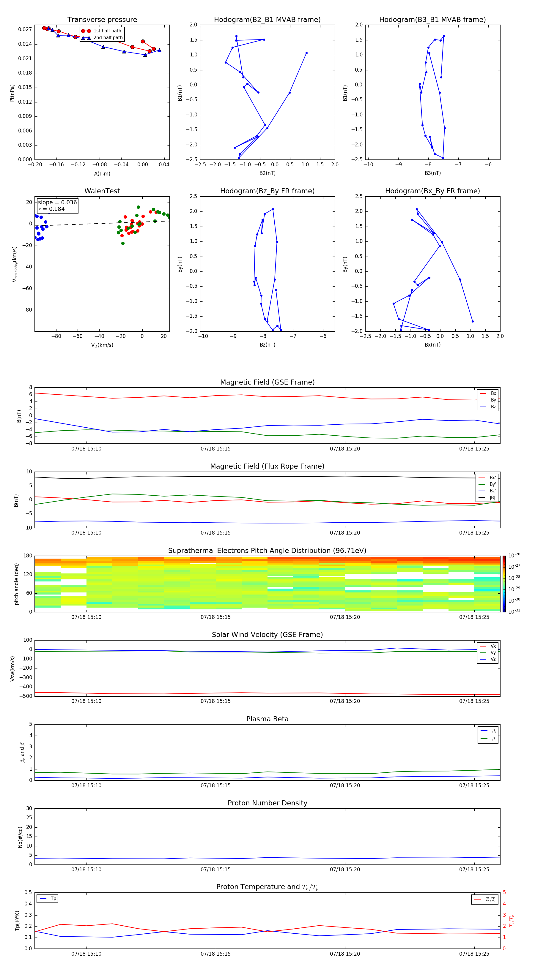Click the Suprathermal Electrons Pitch Angle Distribution title
Screen dimensions: 535x980
coord(267,551)
